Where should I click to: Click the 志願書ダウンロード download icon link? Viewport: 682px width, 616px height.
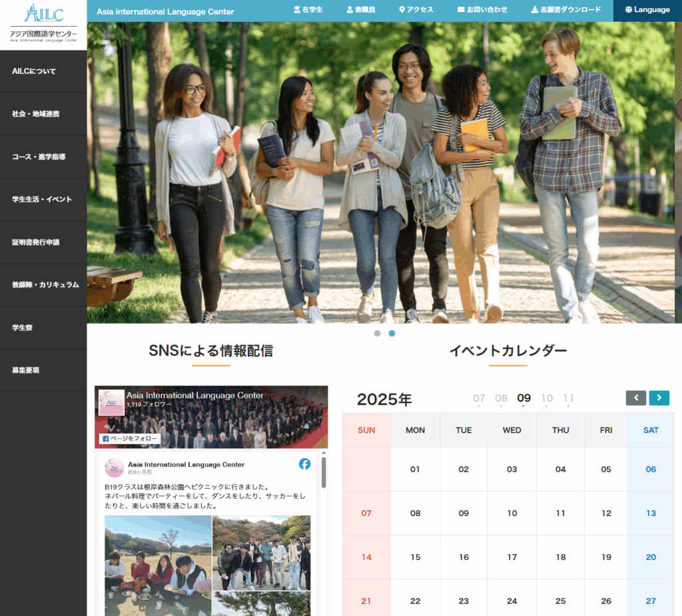(566, 9)
